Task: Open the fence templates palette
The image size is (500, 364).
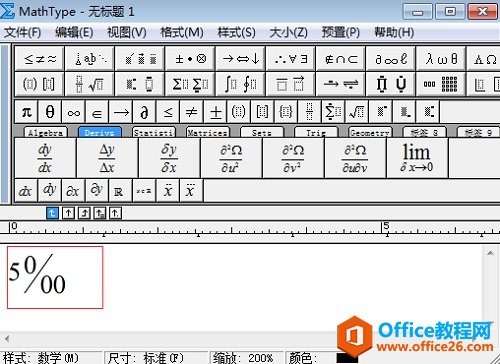Action: [x=40, y=84]
